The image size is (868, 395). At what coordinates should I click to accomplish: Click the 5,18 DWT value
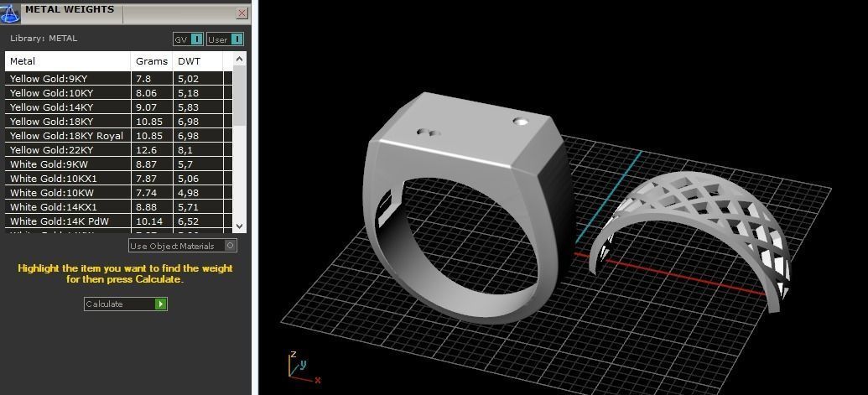(x=188, y=93)
